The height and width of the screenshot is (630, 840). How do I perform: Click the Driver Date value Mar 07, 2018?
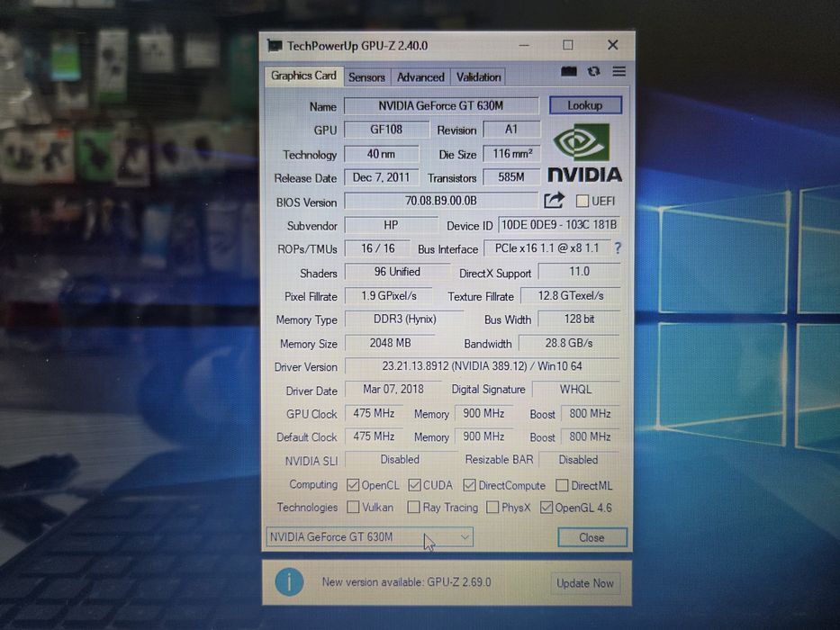point(393,389)
